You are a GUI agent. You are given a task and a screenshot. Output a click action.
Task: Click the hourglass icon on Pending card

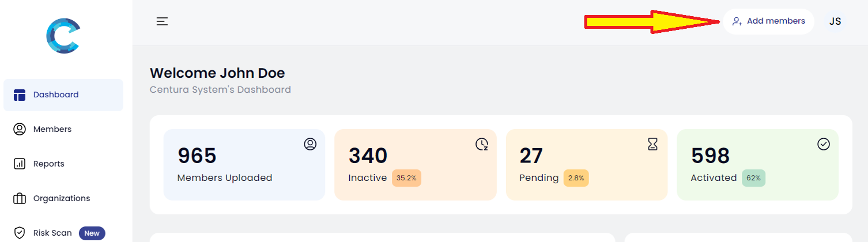(x=652, y=144)
